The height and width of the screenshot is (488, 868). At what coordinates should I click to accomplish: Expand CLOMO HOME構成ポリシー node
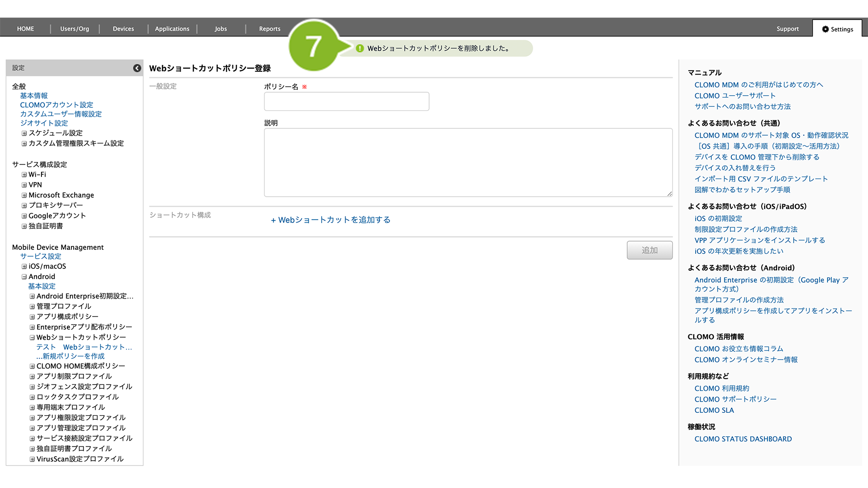pos(32,366)
